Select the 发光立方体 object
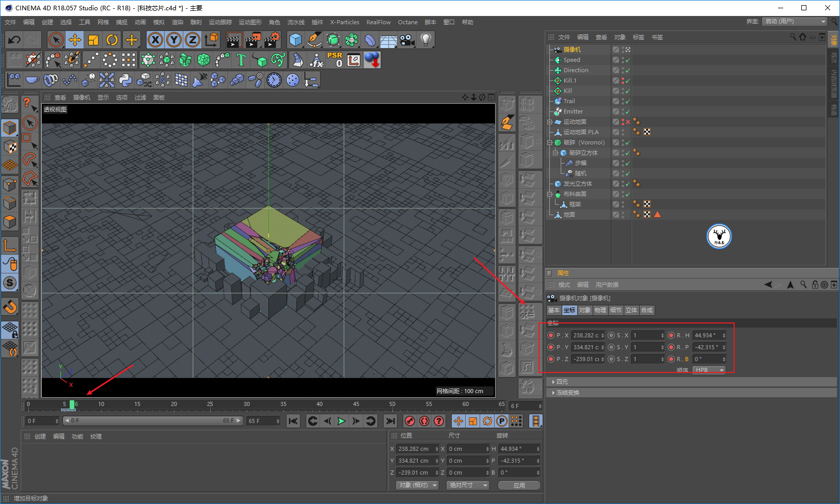Image resolution: width=840 pixels, height=504 pixels. pos(578,184)
